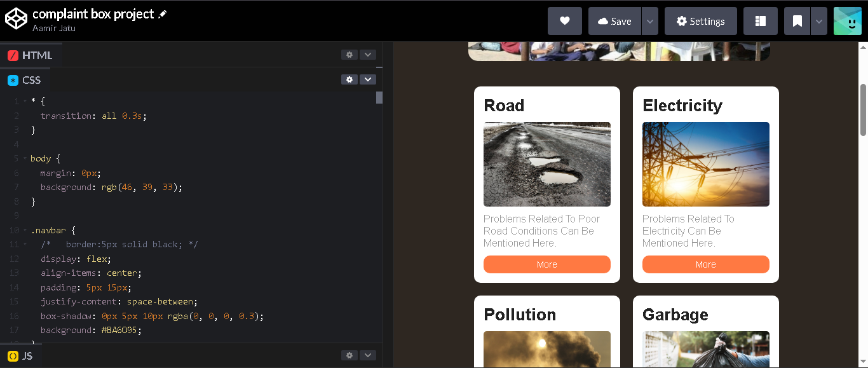Open the CSS panel chevron dropdown
The image size is (868, 368).
(368, 79)
